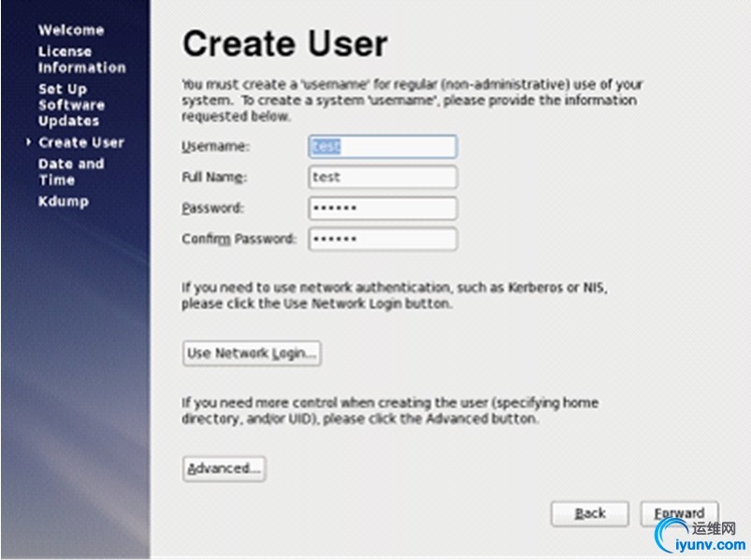This screenshot has height=560, width=751.
Task: Focus the Confirm Password field
Action: [383, 238]
